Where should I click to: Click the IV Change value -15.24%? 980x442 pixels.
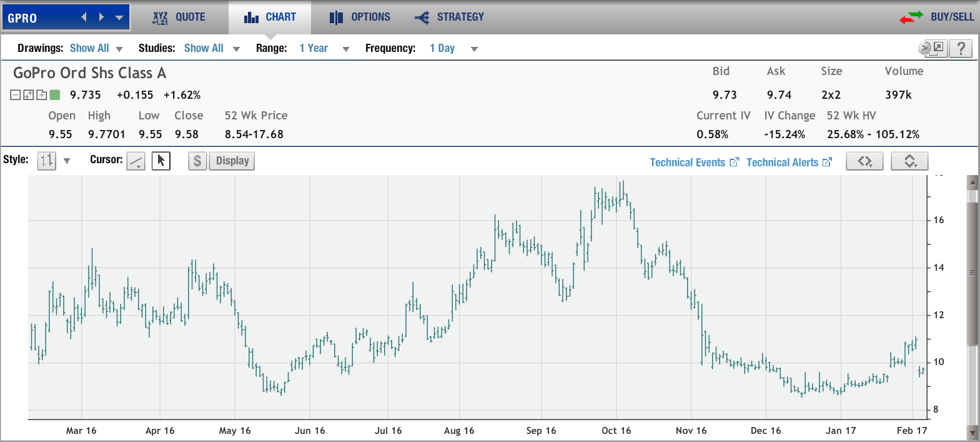[784, 134]
